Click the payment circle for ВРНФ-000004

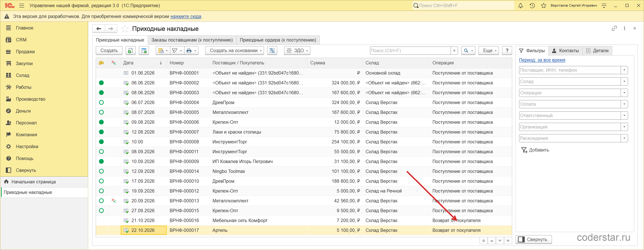[x=101, y=103]
